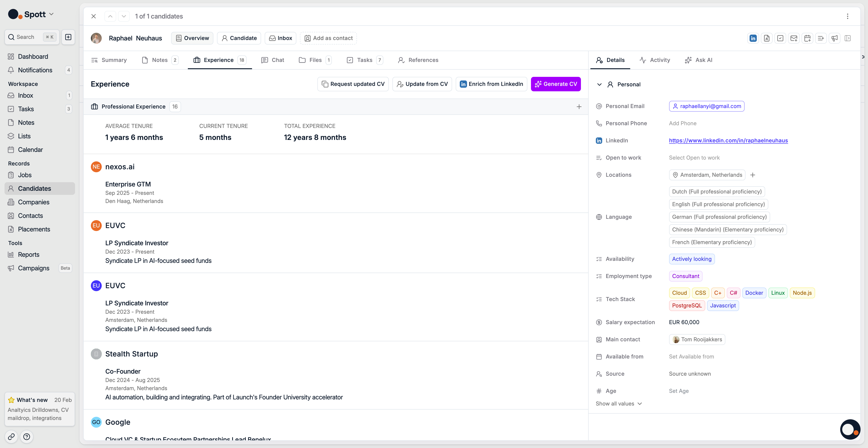Click the add task checkmark icon in top toolbar
Viewport: 868px width, 448px height.
click(780, 38)
